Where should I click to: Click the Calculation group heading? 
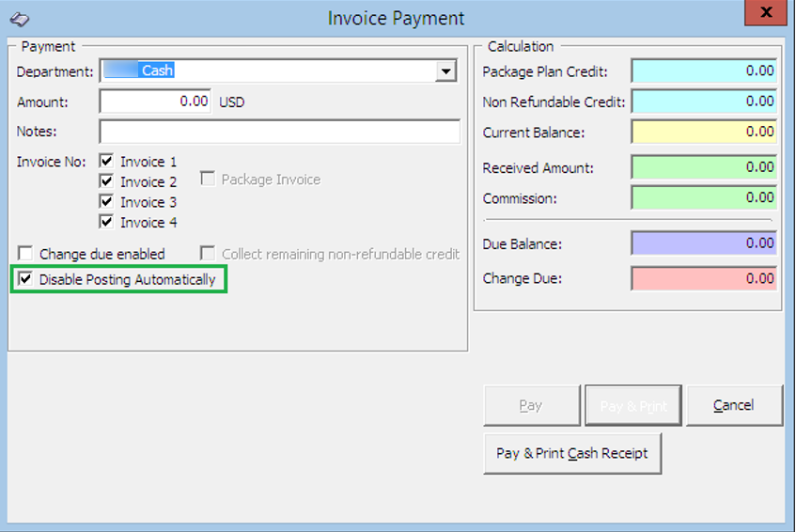[521, 46]
